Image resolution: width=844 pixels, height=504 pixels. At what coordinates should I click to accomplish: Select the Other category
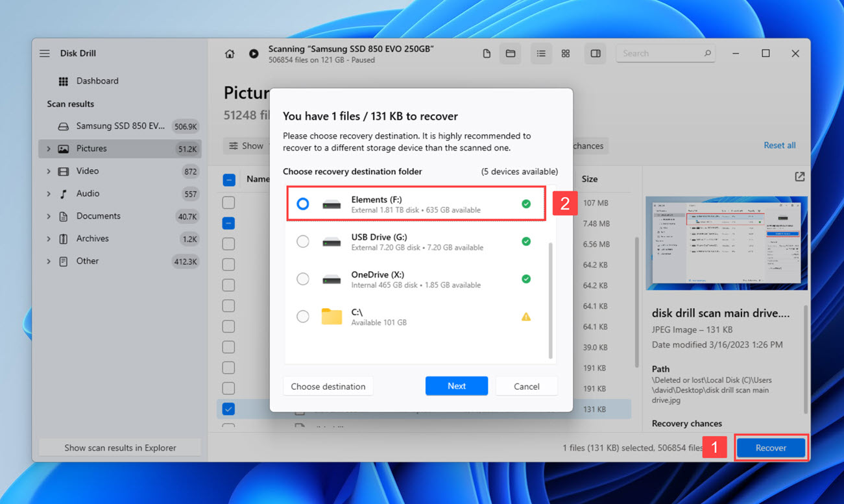point(120,261)
